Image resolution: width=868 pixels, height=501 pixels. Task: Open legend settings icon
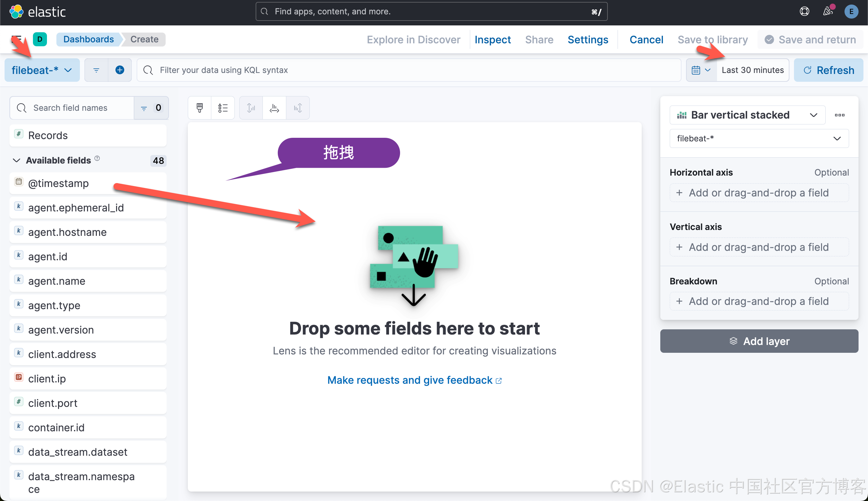tap(223, 108)
